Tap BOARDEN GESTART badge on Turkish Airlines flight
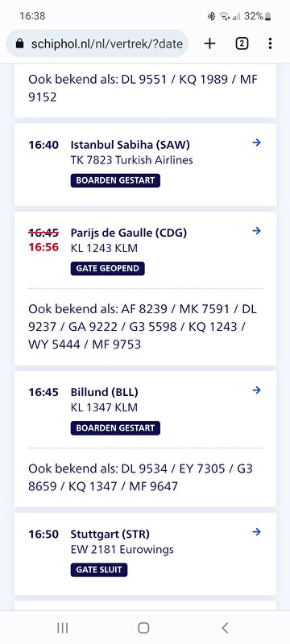Screen dimensions: 290x644 (x=115, y=180)
